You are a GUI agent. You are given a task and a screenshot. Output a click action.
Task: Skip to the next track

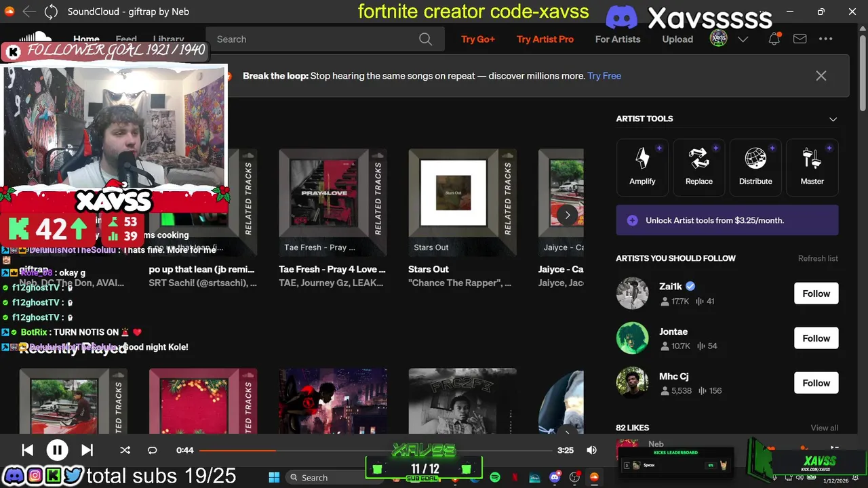[87, 450]
